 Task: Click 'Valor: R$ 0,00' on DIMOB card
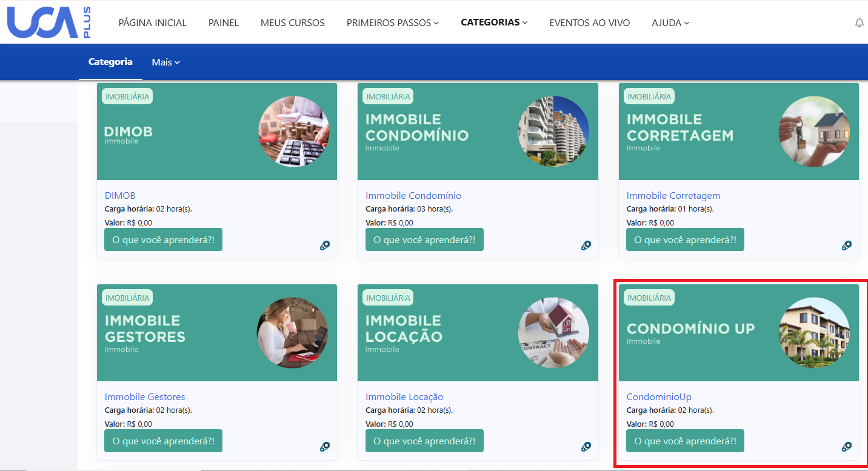coord(129,222)
